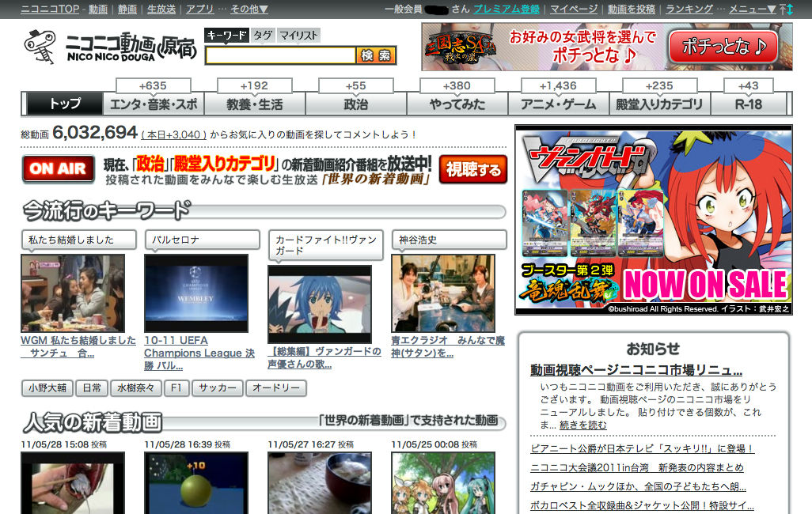
Task: Select the 日常 keyword tag
Action: (92, 387)
